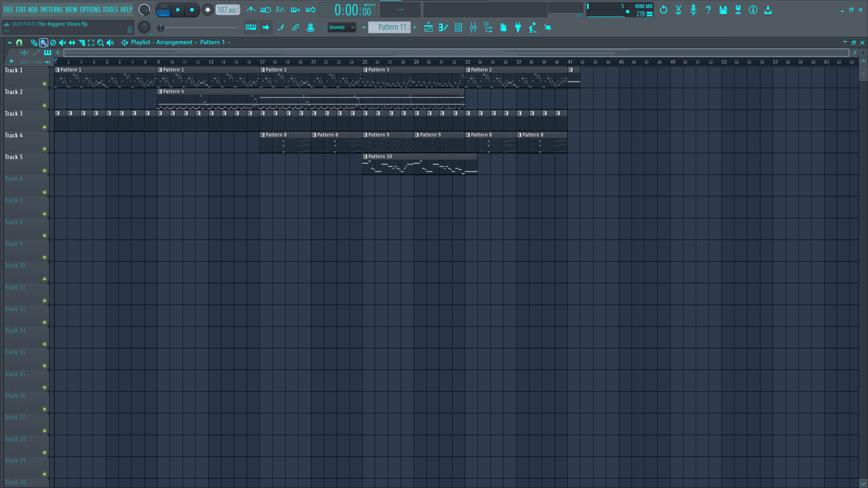Open the Mixer view icon

coord(473,28)
